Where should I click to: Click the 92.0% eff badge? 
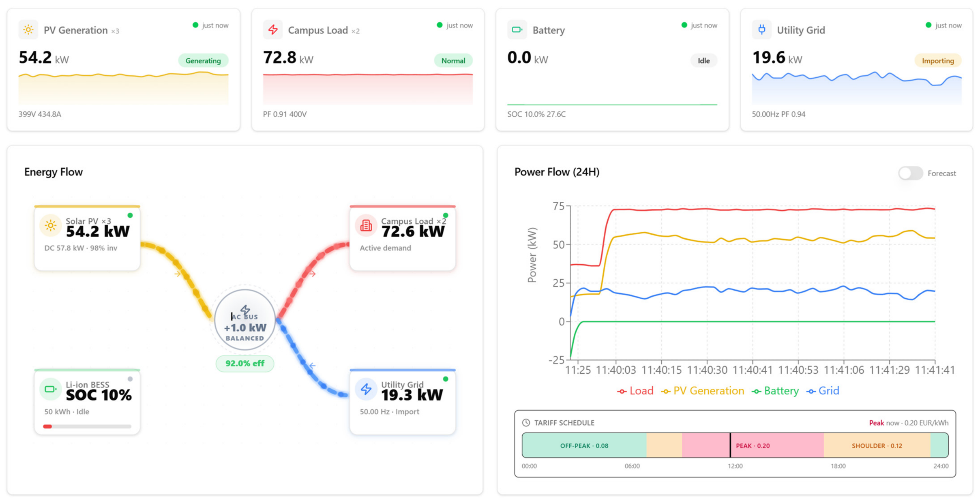click(x=245, y=363)
